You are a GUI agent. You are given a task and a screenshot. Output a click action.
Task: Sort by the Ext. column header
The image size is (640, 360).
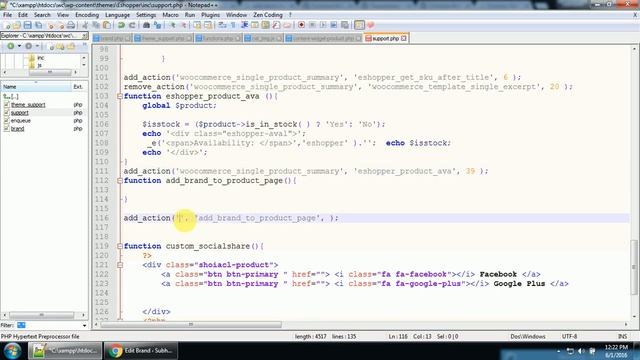(79, 87)
